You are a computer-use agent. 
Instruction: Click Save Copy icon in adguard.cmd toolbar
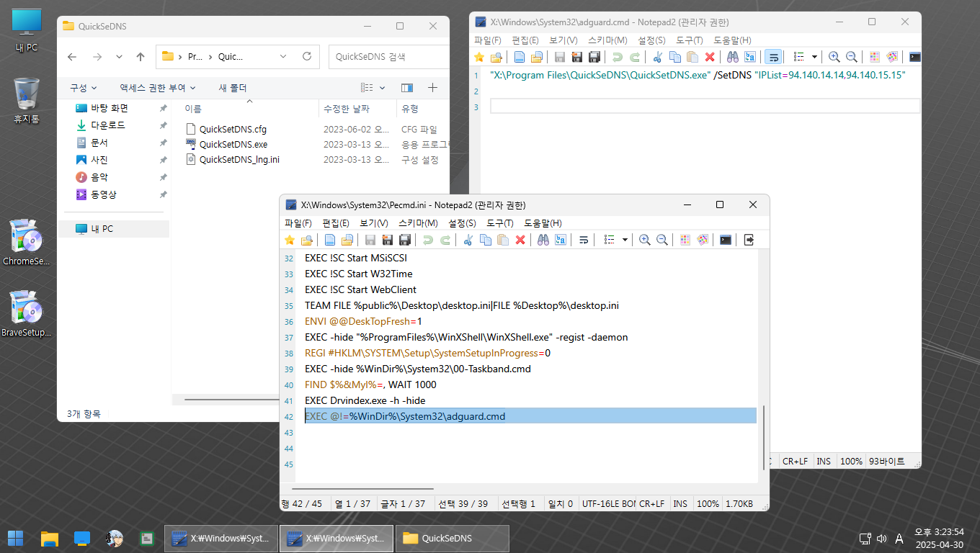tap(594, 57)
